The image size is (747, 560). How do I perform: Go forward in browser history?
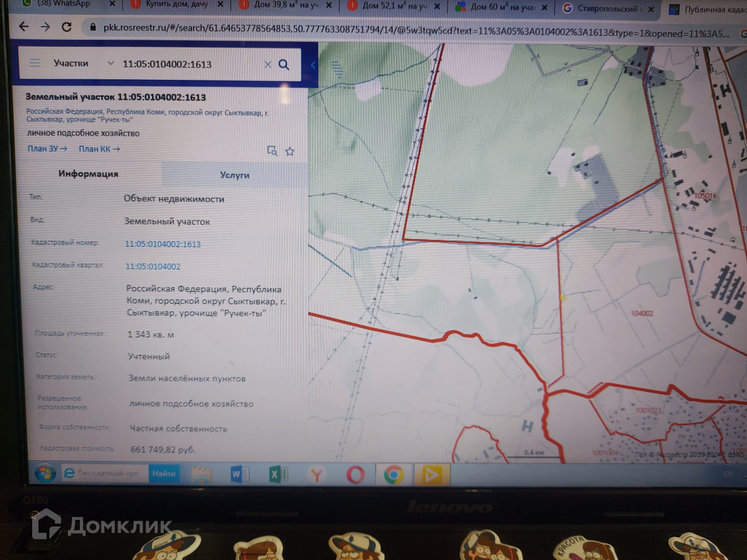(46, 26)
